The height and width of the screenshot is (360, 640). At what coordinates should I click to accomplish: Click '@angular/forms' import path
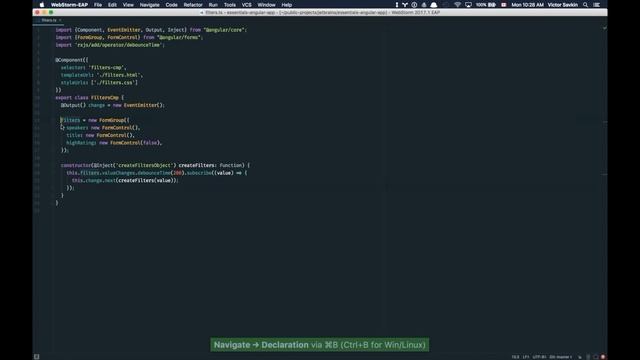point(178,37)
